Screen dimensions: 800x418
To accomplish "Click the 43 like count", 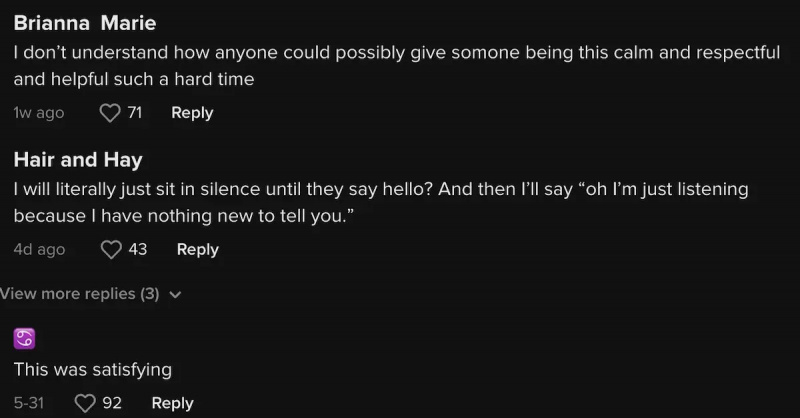I will tap(138, 250).
